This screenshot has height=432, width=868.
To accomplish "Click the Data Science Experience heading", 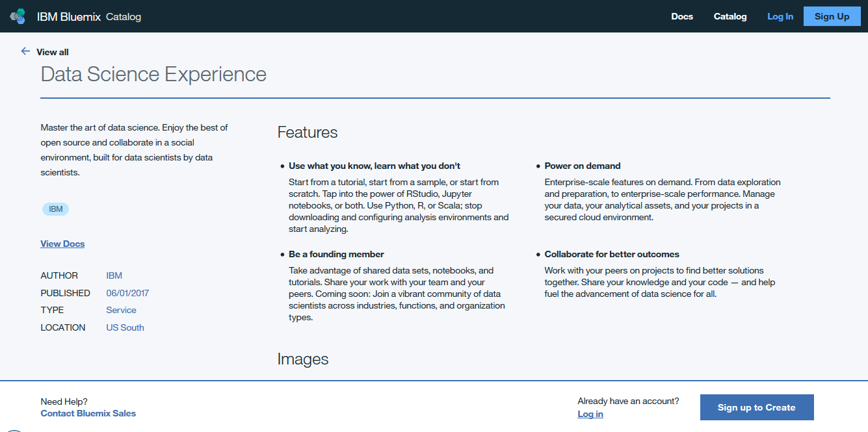I will (x=153, y=74).
